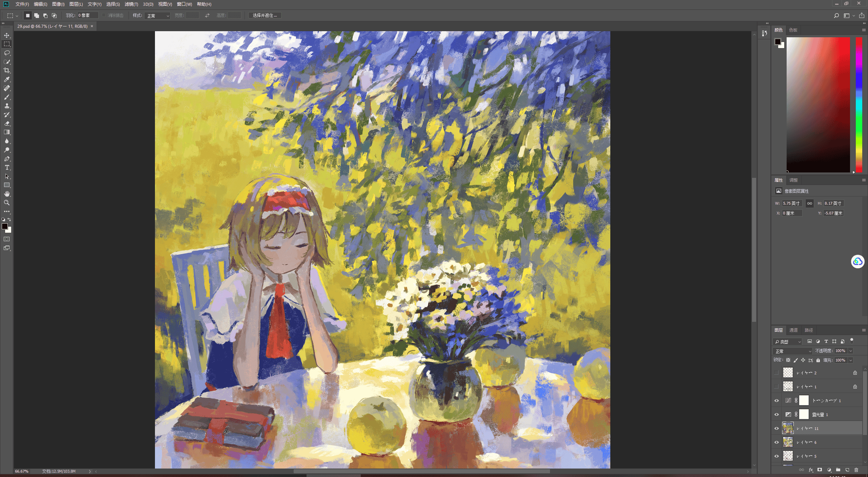This screenshot has height=477, width=868.
Task: Select the Pen tool
Action: (7, 159)
